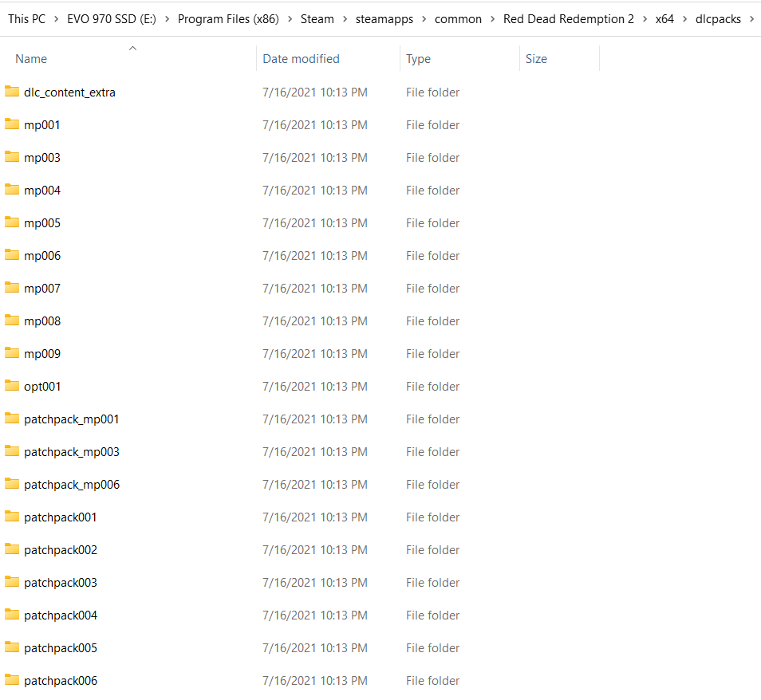Select the mp008 folder name
Screen dimensions: 761x700
[x=42, y=321]
